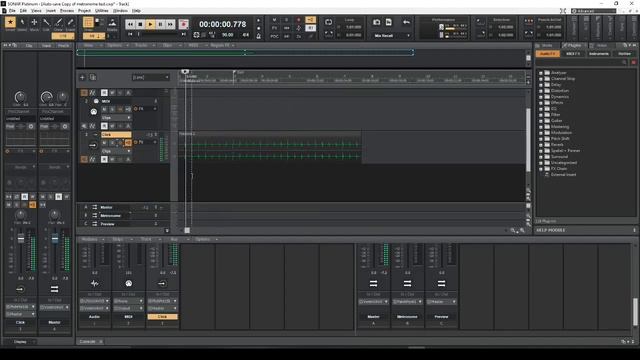Show the Instruments plugin list
The width and height of the screenshot is (640, 360).
[x=599, y=53]
